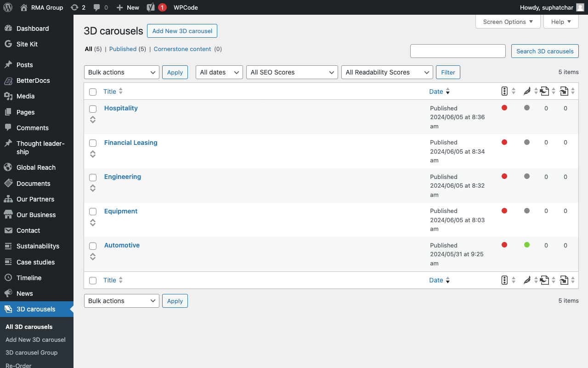Open the All Readability Scores dropdown

(x=387, y=72)
